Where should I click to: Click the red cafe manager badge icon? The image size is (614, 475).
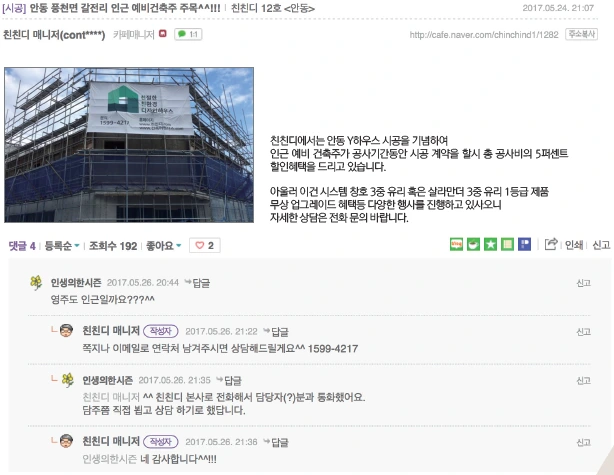(163, 34)
